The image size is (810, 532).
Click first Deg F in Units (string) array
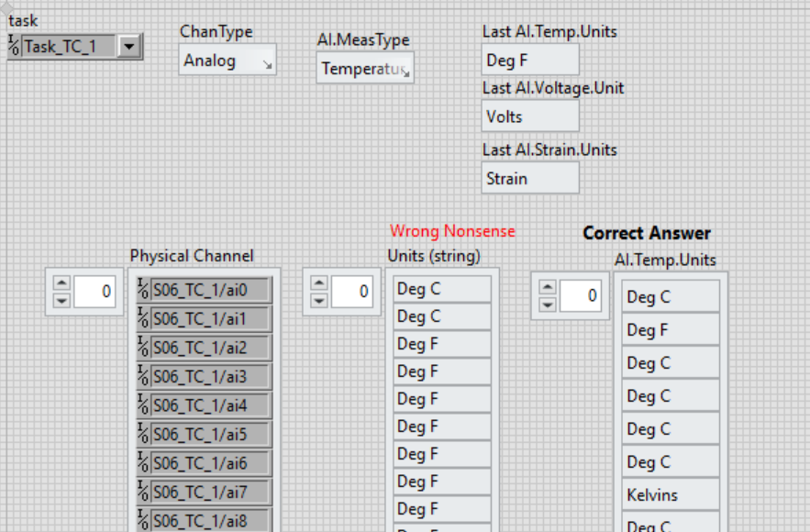[x=441, y=343]
